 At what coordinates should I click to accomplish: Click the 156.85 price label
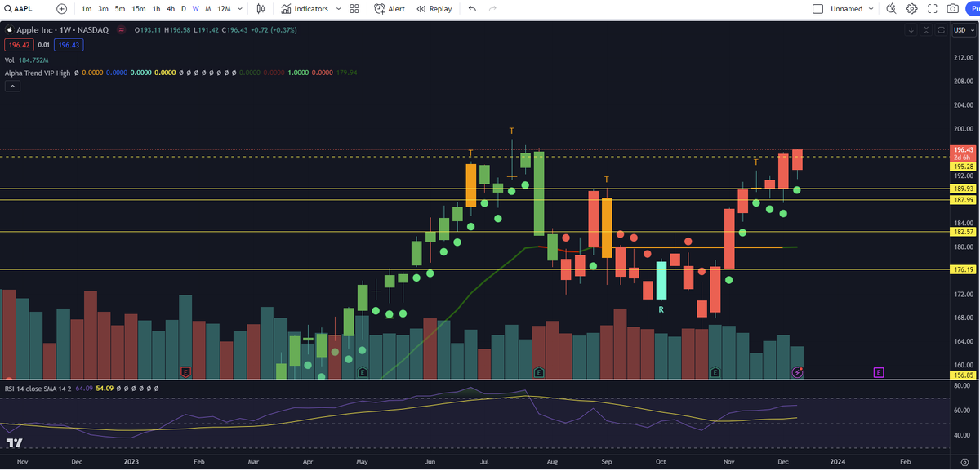(962, 375)
